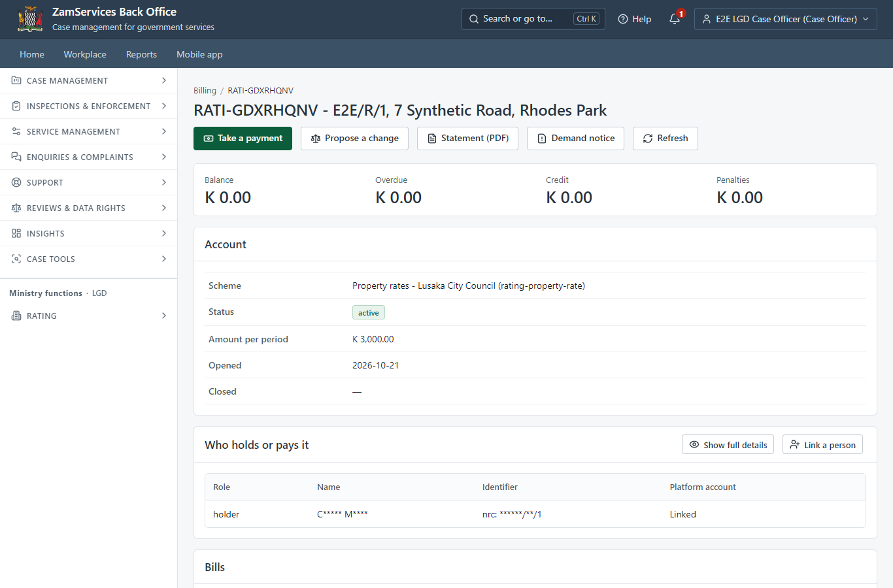The width and height of the screenshot is (893, 588).
Task: Expand the Enquiries & Complaints chevron
Action: (x=164, y=157)
